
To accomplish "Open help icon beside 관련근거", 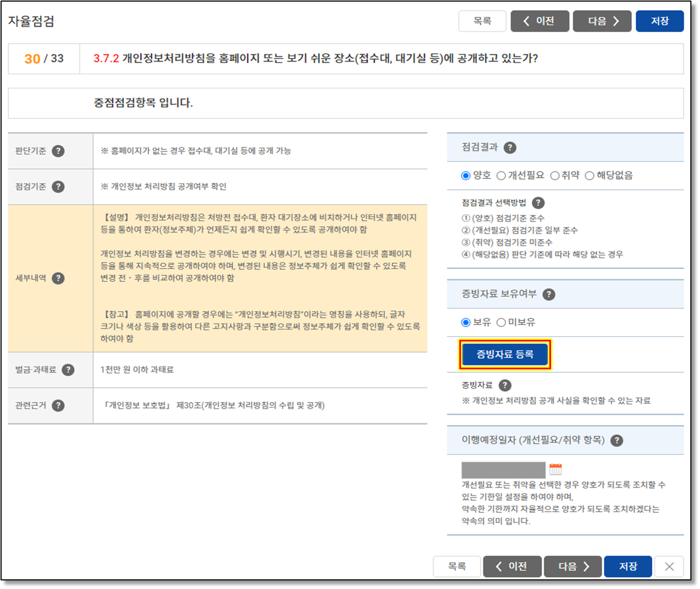I will 58,406.
